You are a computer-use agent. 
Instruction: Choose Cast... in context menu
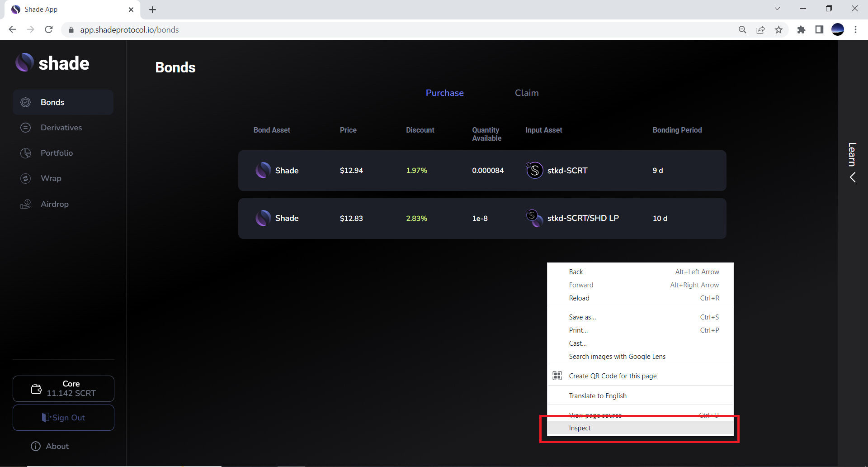pos(640,343)
